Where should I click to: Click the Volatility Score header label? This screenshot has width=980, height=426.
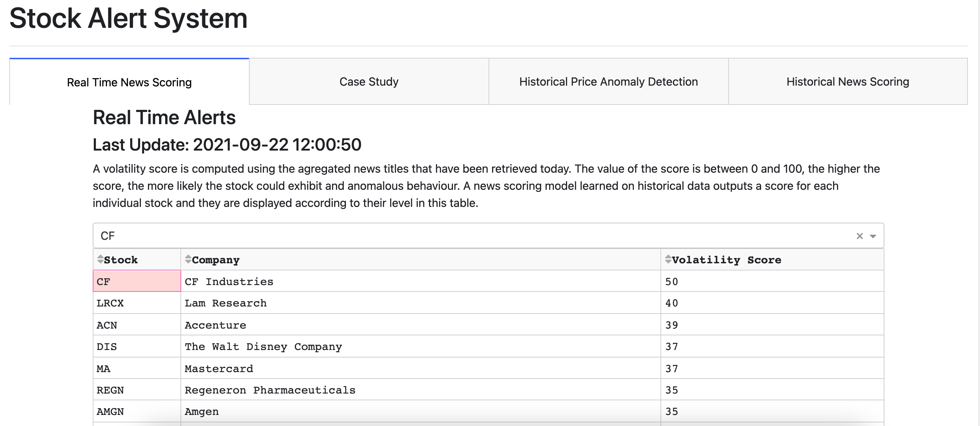point(726,260)
